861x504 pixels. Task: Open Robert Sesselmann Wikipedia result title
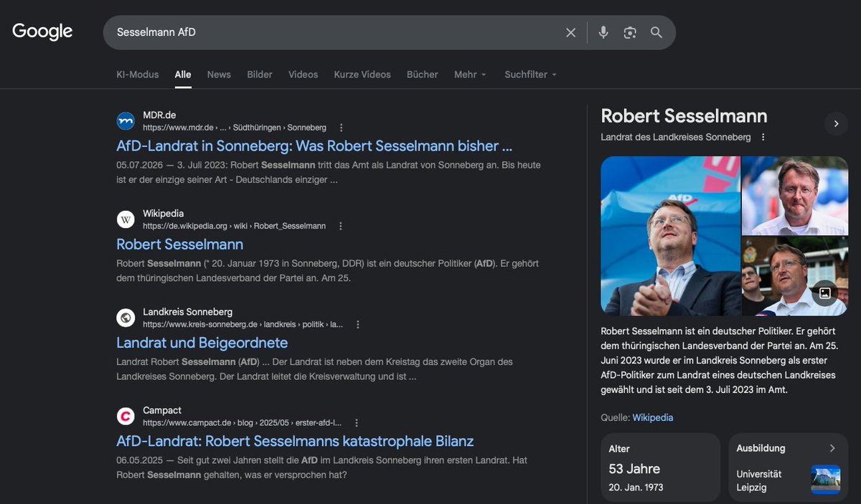pos(179,244)
